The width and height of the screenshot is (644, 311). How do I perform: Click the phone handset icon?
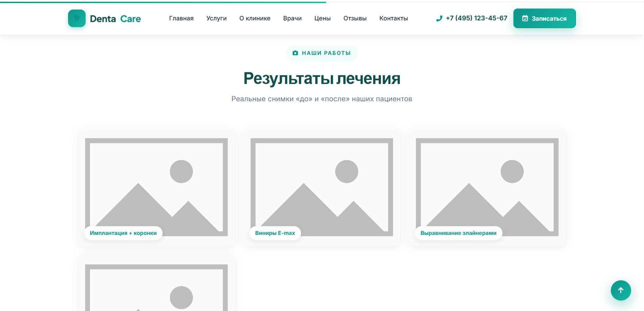(x=439, y=18)
